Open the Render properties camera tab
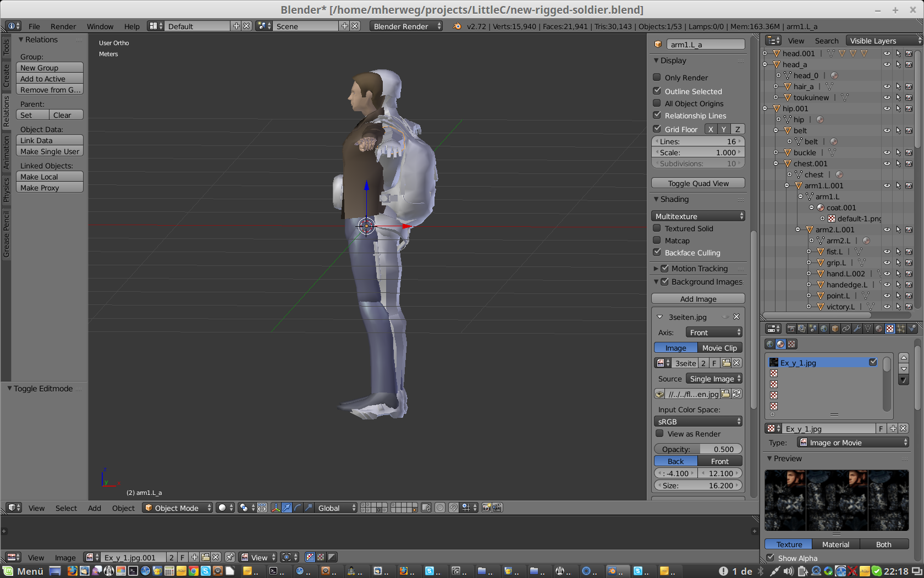The image size is (924, 578). point(791,329)
